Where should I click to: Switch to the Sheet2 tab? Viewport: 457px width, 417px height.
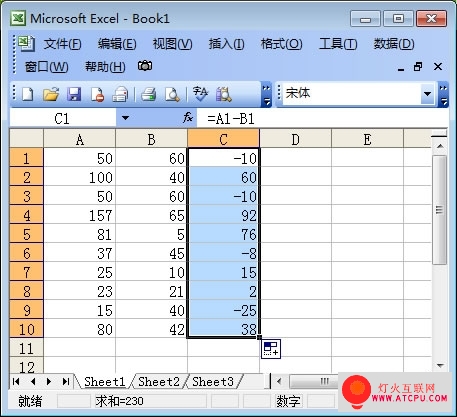159,382
